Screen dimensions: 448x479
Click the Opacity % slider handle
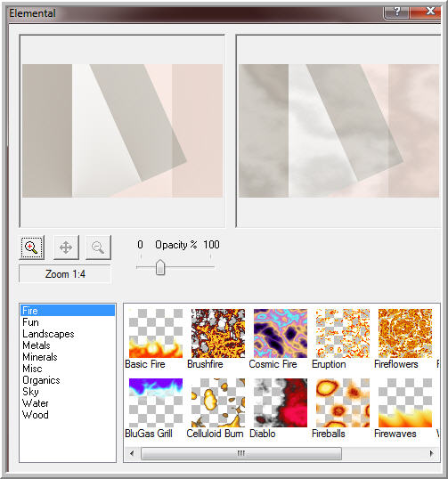click(x=160, y=268)
